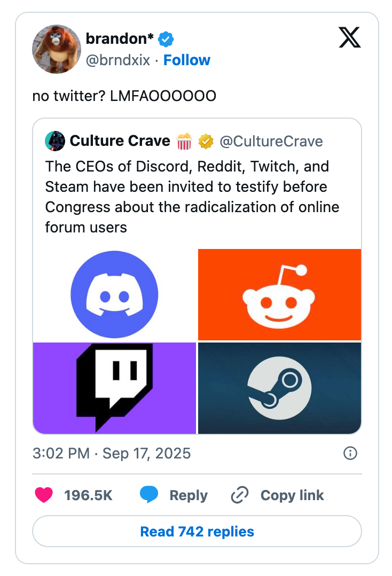The width and height of the screenshot is (392, 576).
Task: Click the Copy link text
Action: coord(292,495)
